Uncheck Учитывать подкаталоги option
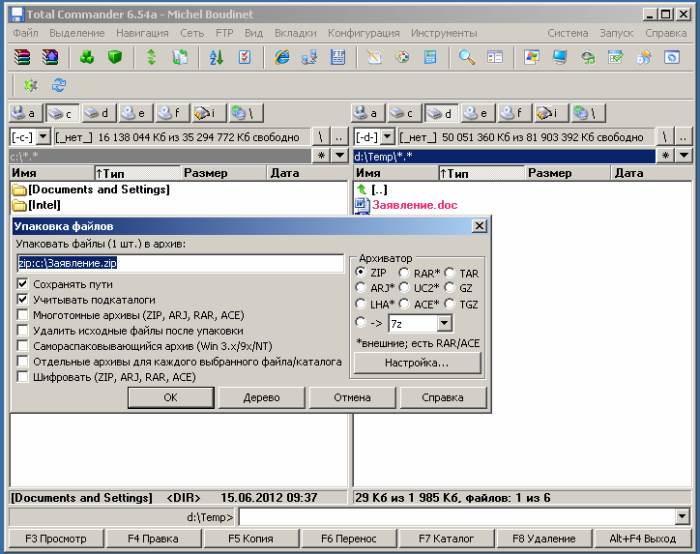The height and width of the screenshot is (554, 700). coord(22,300)
